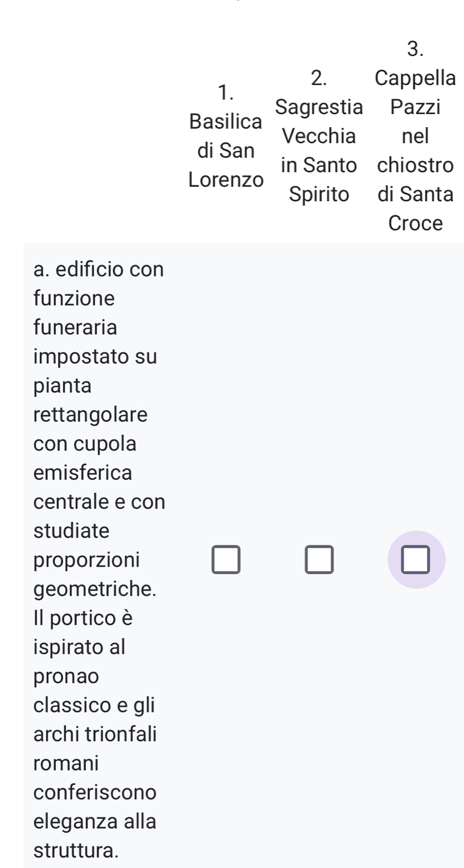Click the number '1.' column label

tap(226, 92)
